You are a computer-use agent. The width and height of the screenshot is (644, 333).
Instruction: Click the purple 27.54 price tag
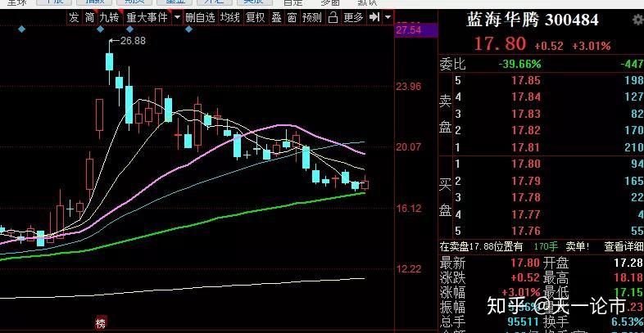(x=415, y=30)
